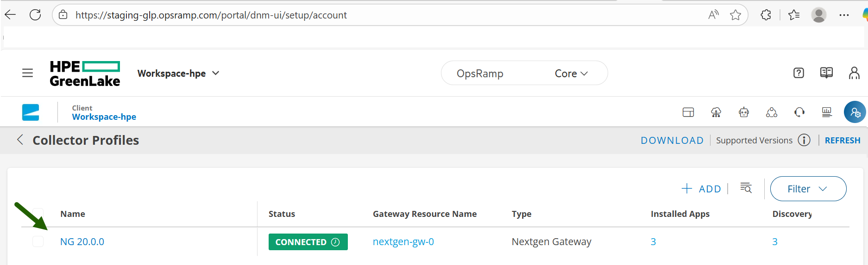The image size is (868, 265).
Task: Click the browser address bar URL
Action: pos(211,15)
